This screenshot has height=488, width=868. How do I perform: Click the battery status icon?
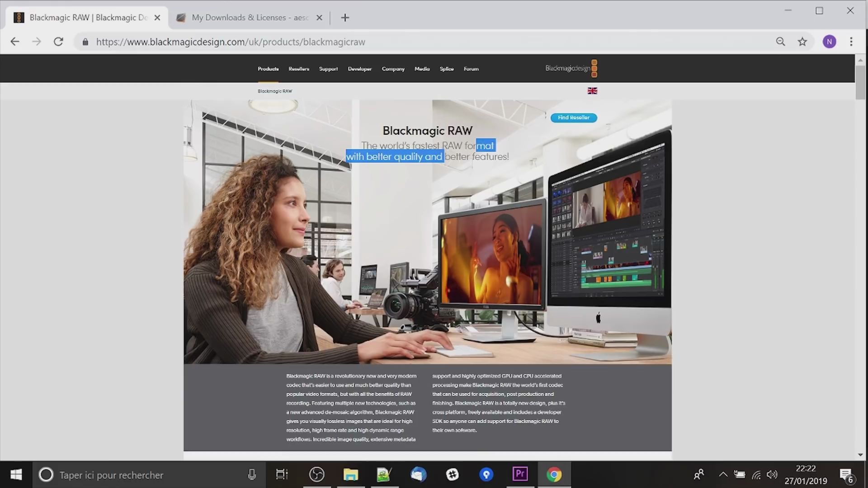click(740, 474)
